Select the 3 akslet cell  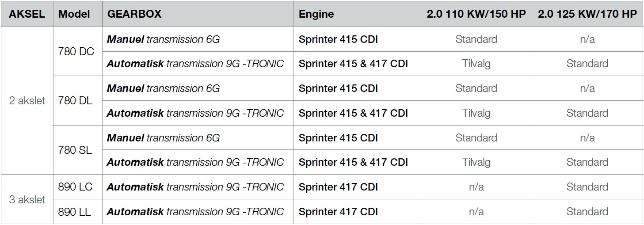(27, 199)
